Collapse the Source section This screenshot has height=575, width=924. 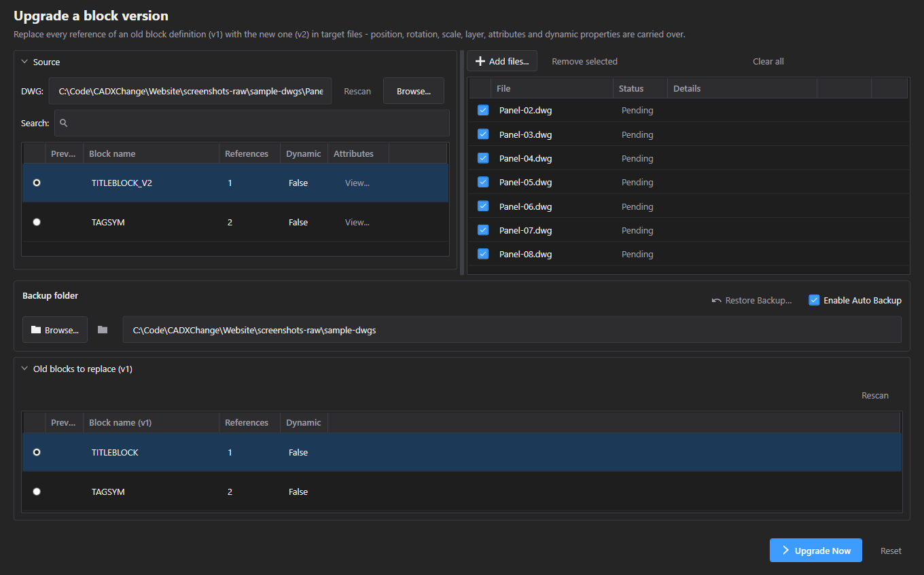24,62
